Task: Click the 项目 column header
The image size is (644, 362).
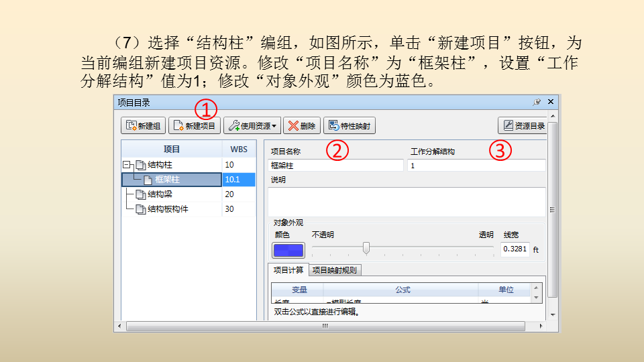Action: [x=172, y=149]
